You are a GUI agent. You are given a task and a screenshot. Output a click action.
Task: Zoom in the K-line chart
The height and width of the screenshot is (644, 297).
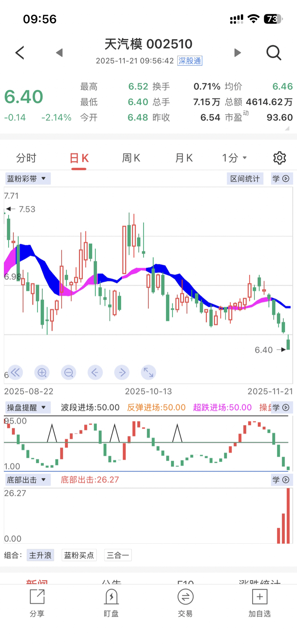click(42, 373)
